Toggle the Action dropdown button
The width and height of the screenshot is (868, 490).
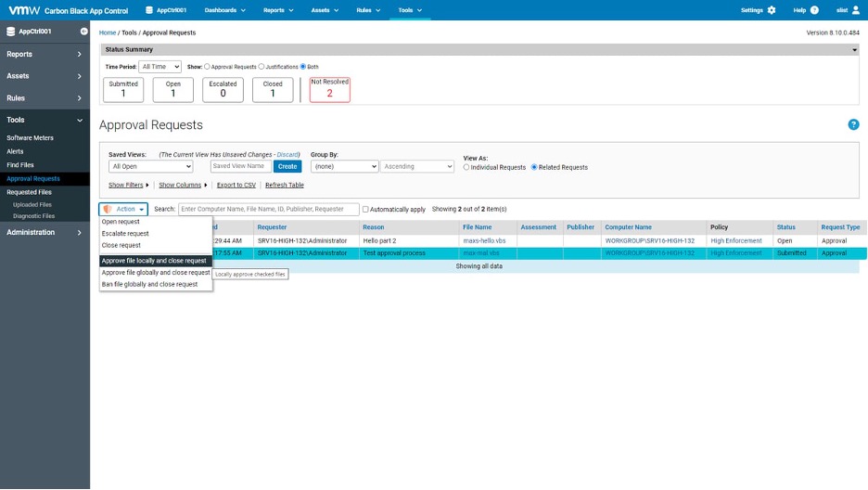tap(123, 210)
